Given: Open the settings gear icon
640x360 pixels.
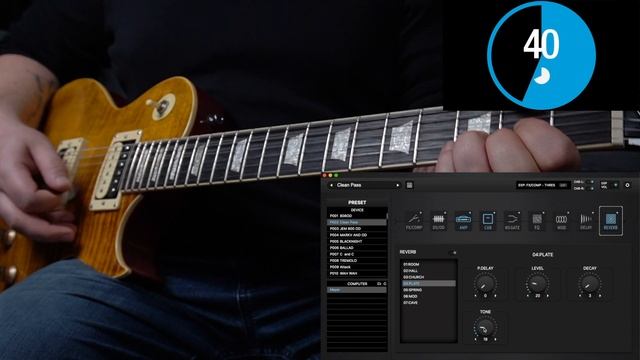Looking at the screenshot, I should pyautogui.click(x=627, y=185).
